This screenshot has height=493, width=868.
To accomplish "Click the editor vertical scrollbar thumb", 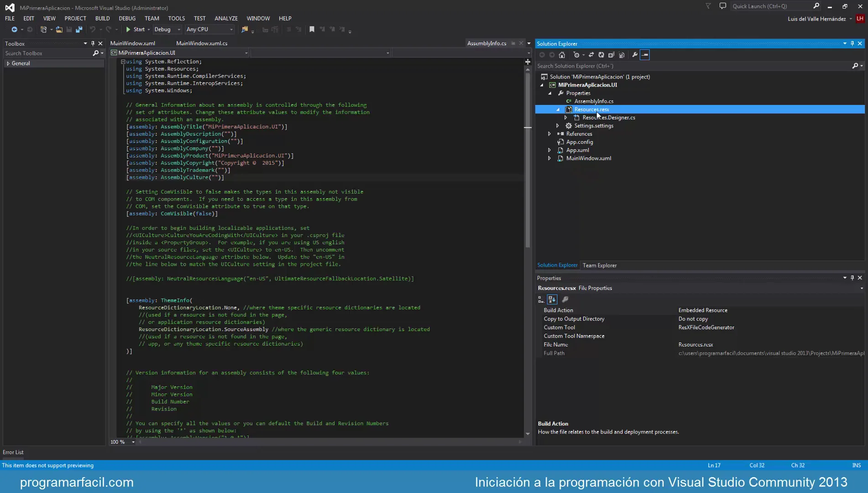I will (x=528, y=160).
